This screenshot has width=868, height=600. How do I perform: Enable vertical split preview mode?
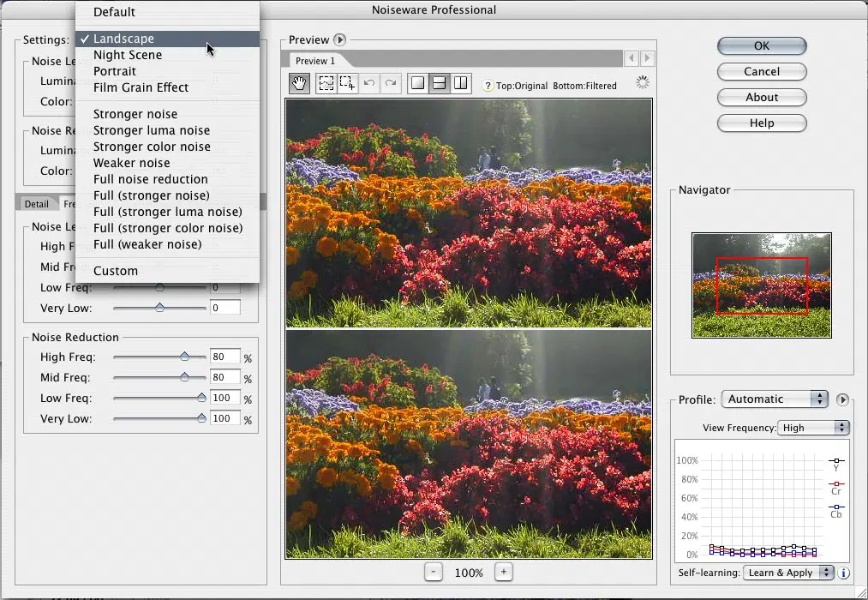[461, 83]
